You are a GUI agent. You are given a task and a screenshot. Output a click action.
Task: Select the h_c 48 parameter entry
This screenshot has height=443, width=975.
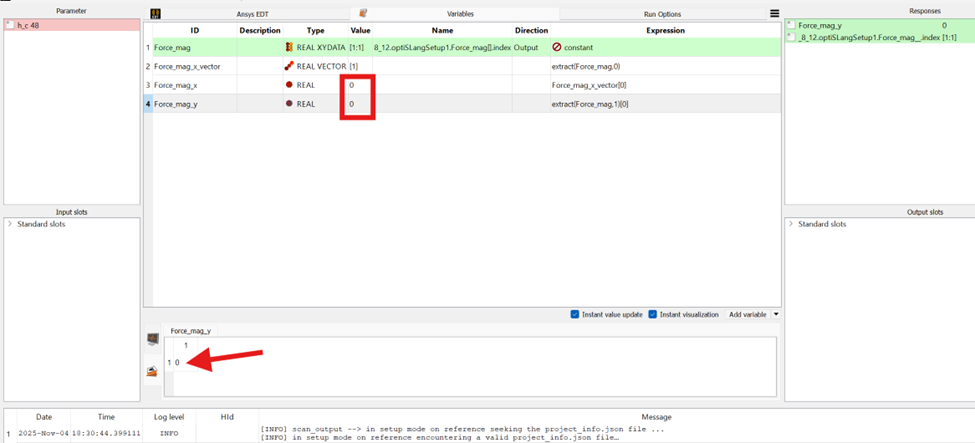72,26
